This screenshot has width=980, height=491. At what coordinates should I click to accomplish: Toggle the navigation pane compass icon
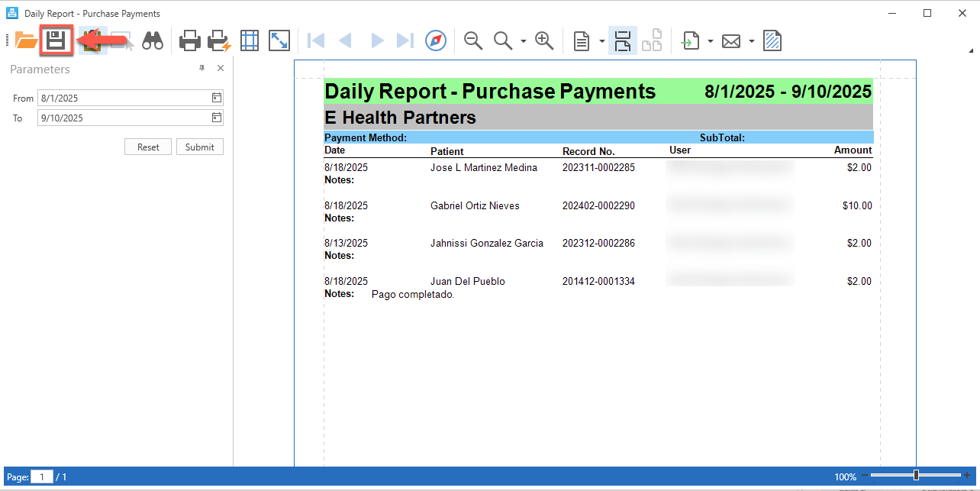(x=436, y=40)
